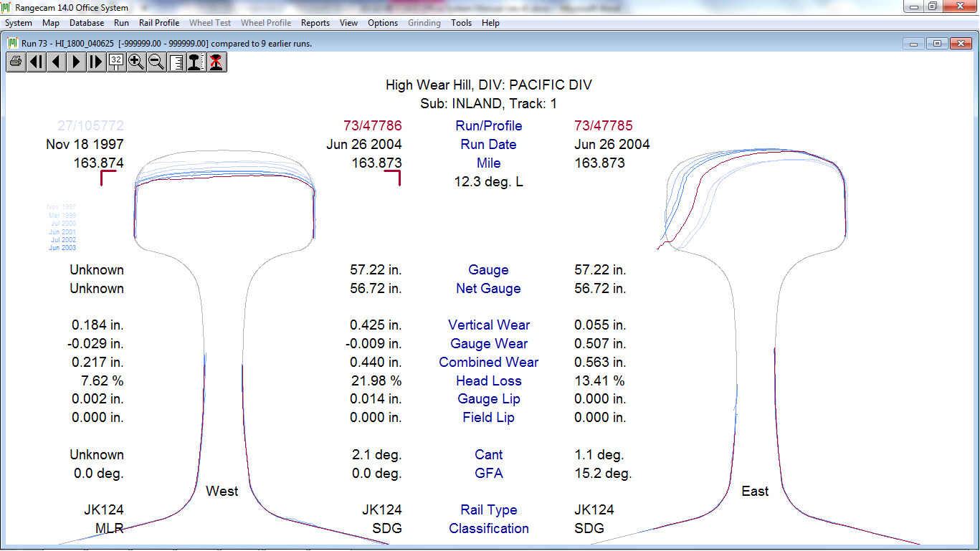The height and width of the screenshot is (551, 980).
Task: Click the milepost sign 32 icon
Action: click(x=116, y=62)
